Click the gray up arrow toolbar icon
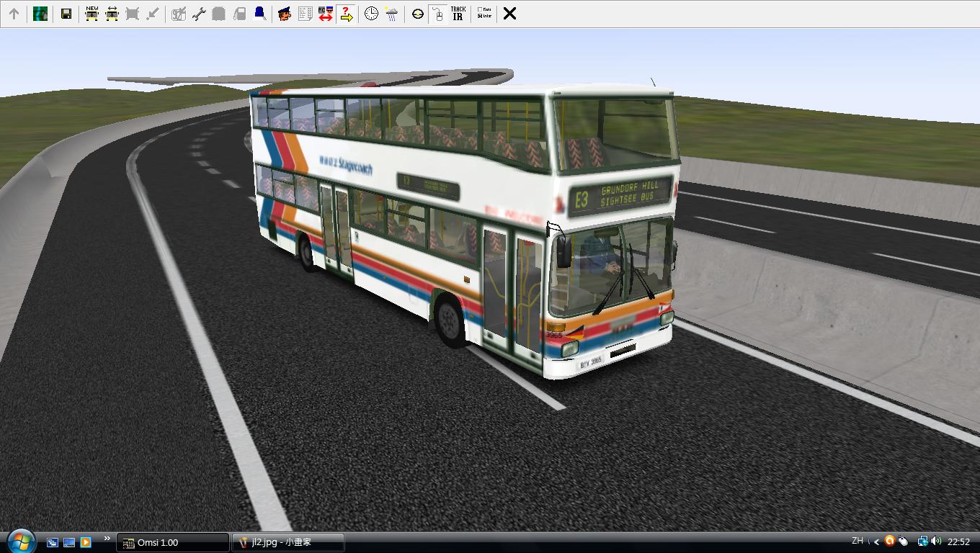 14,14
